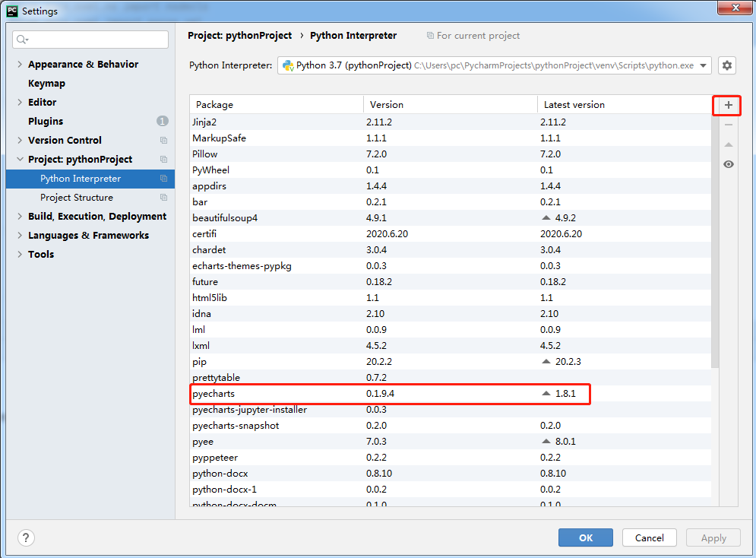Click the upgrade arrow icon beside the table
Viewport: 756px width, 558px height.
pos(728,144)
